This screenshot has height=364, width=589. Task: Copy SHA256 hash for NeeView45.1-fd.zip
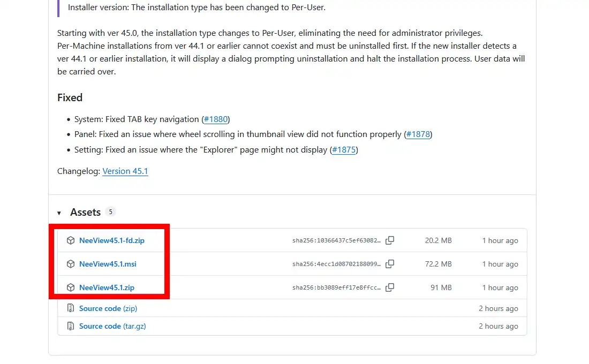390,240
